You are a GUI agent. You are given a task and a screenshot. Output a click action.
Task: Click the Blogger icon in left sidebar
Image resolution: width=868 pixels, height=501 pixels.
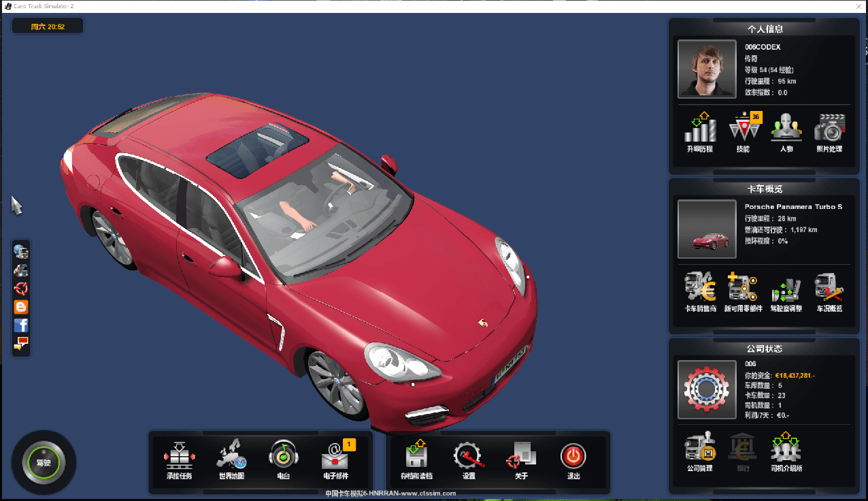pos(21,307)
